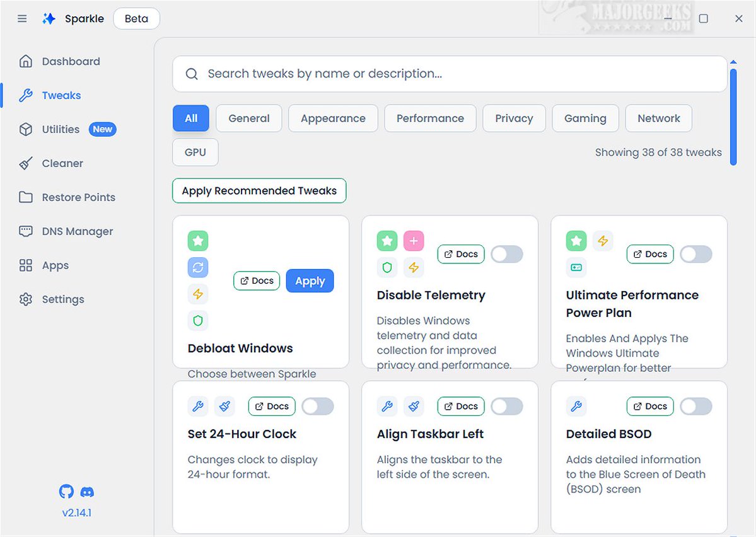Open the hamburger menu icon
Image resolution: width=756 pixels, height=537 pixels.
(x=22, y=19)
